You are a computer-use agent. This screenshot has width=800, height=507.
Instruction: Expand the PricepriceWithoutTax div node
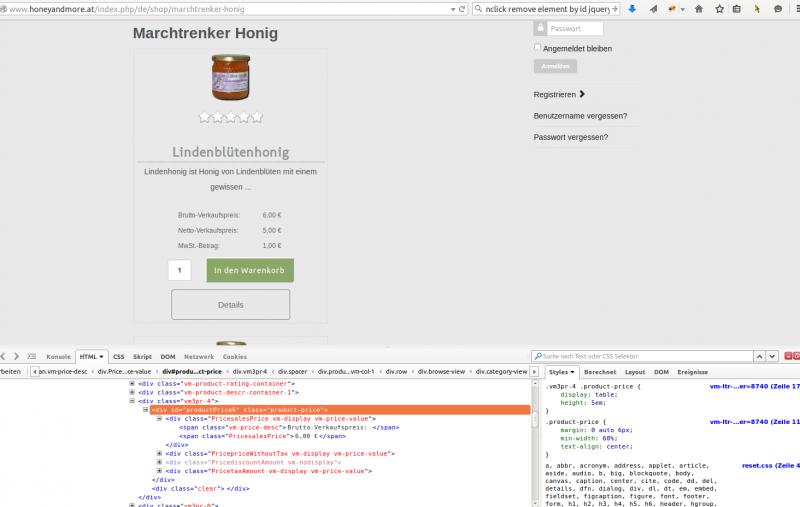click(x=159, y=453)
